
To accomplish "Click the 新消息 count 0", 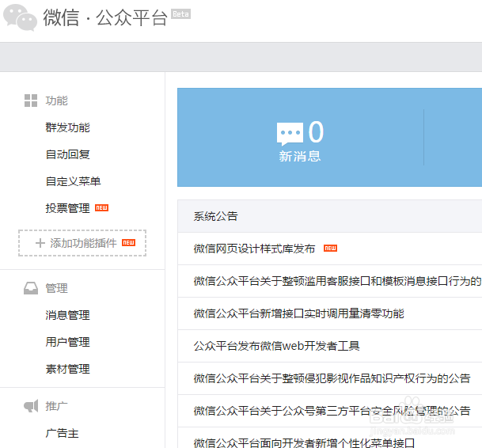I will [x=316, y=131].
